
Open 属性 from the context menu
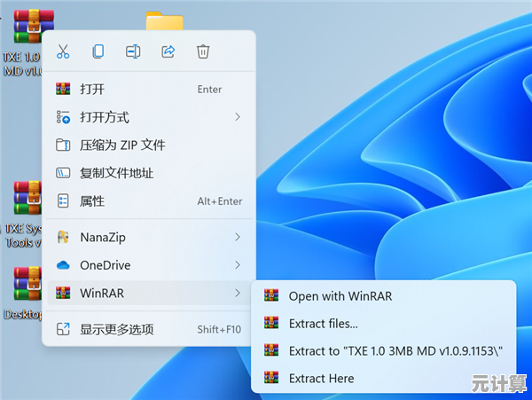92,201
